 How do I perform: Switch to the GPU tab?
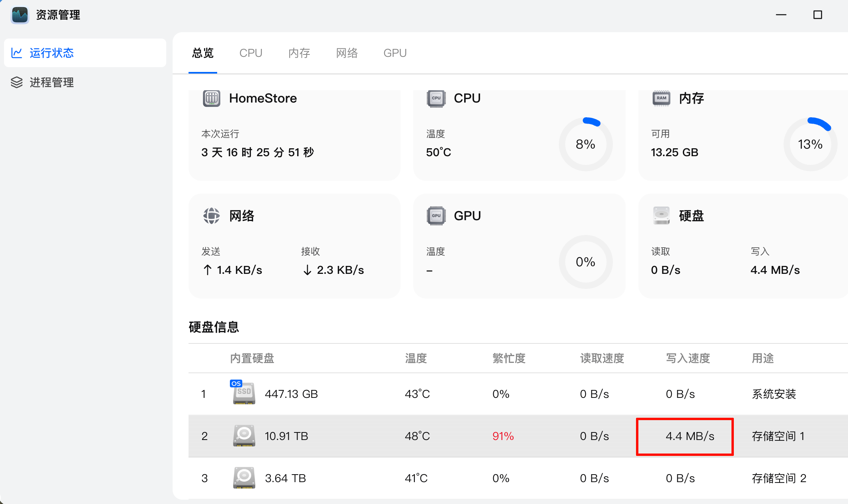(395, 53)
